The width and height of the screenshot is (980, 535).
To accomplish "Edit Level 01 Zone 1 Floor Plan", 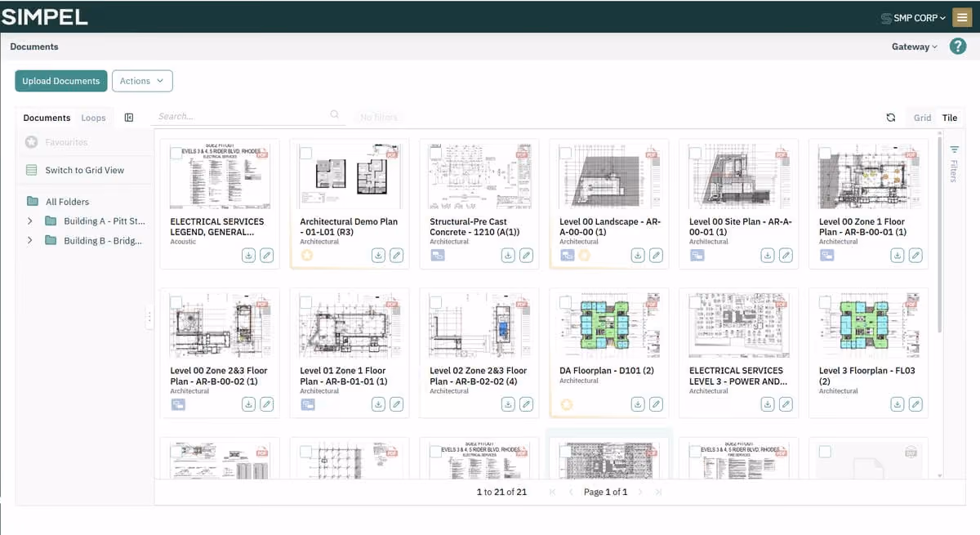I will tap(396, 404).
